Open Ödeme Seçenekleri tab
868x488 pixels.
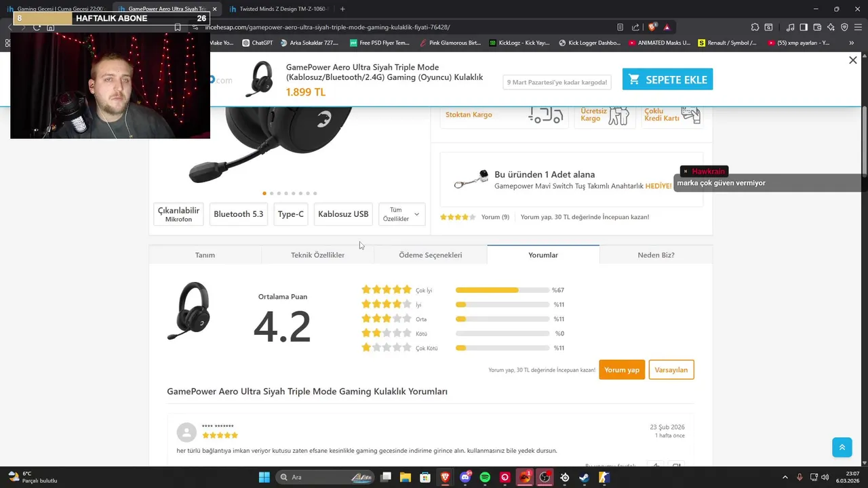pyautogui.click(x=430, y=255)
